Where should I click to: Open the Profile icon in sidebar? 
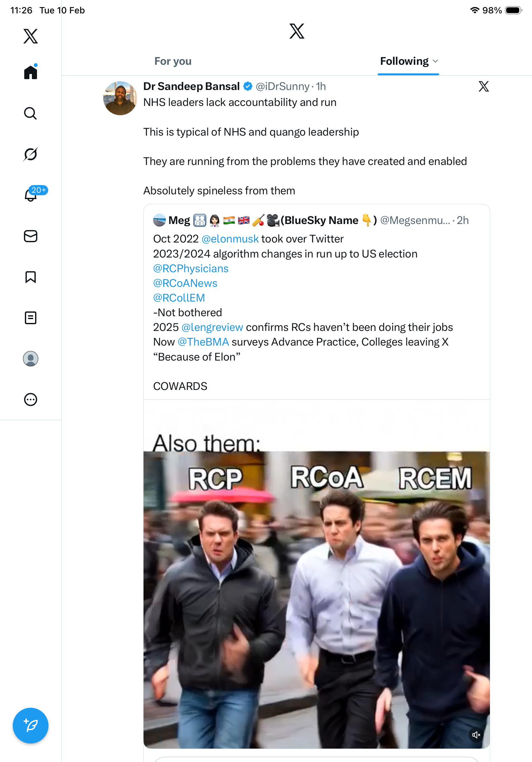31,359
